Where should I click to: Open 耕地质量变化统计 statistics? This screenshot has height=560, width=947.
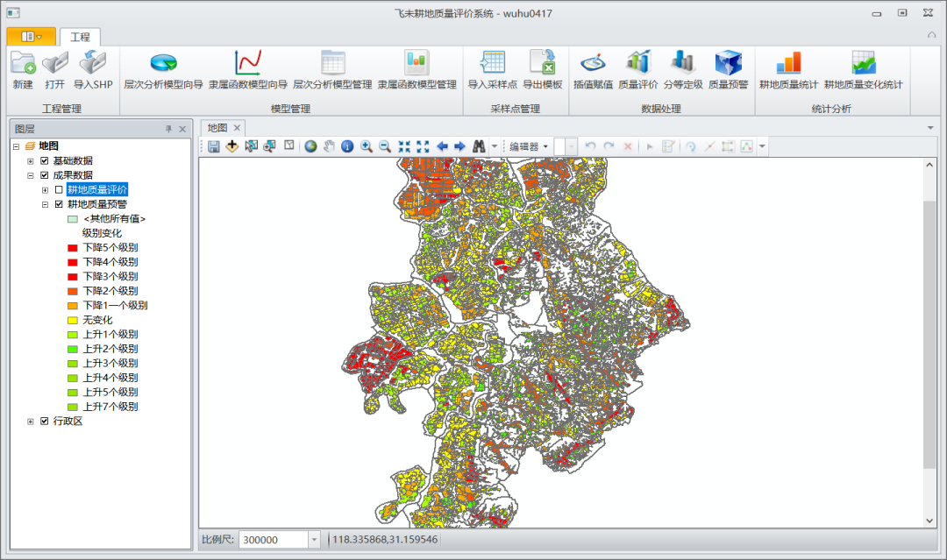863,70
